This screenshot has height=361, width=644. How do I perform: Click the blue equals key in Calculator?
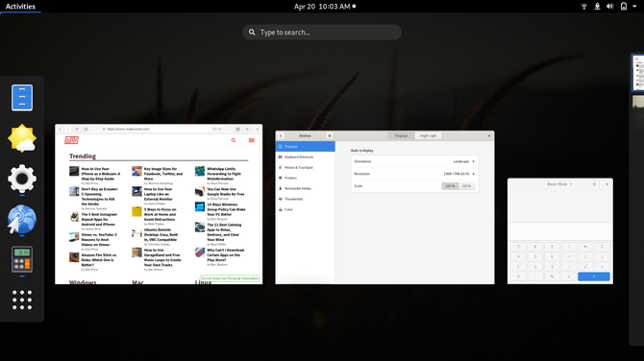click(x=593, y=277)
